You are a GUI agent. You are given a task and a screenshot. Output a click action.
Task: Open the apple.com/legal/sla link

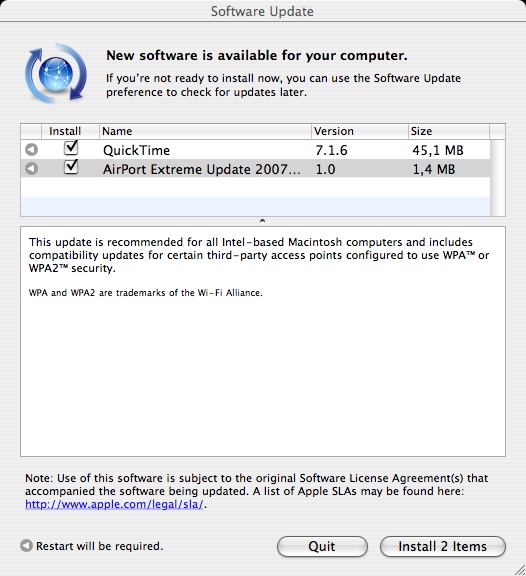point(114,504)
